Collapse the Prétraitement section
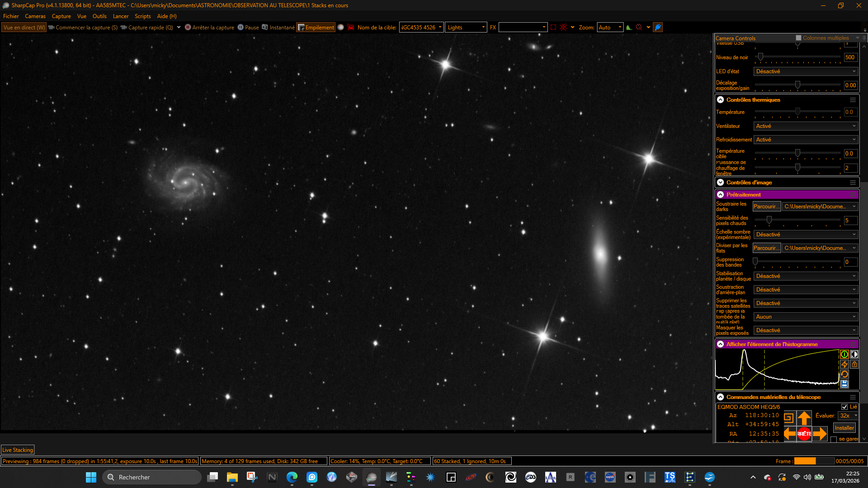 tap(721, 195)
